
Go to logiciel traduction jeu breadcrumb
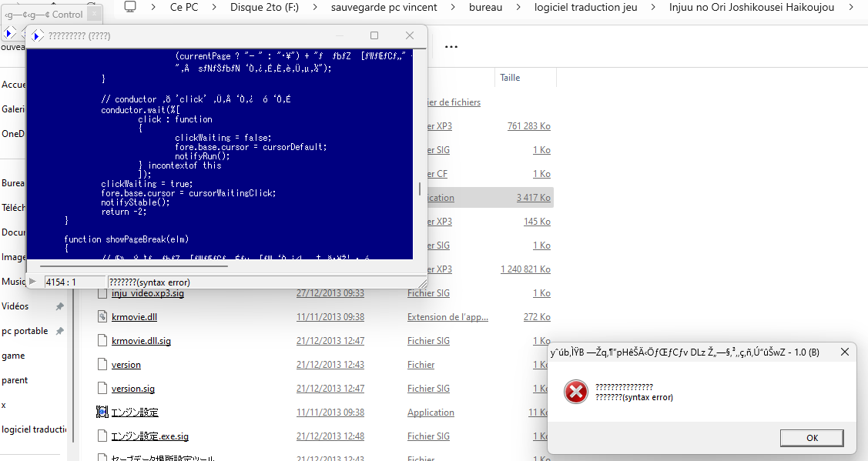pos(585,7)
